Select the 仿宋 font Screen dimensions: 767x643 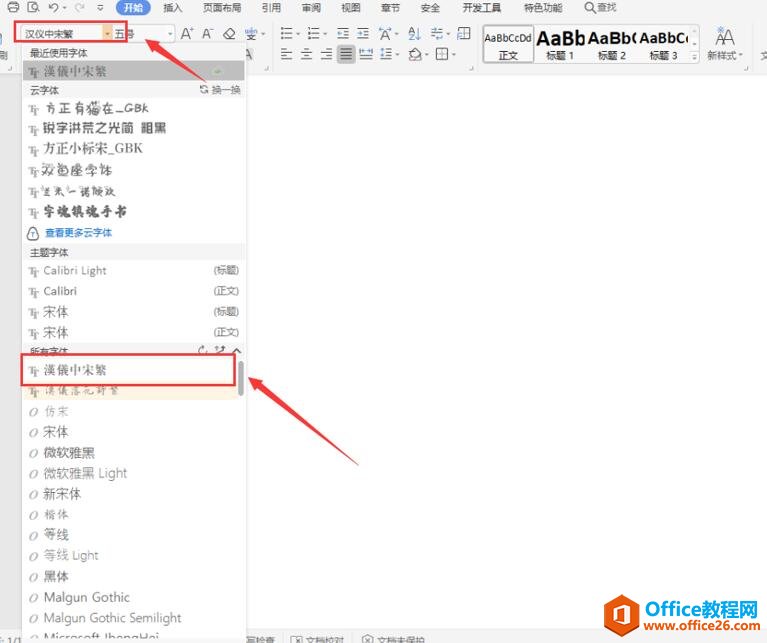click(130, 412)
